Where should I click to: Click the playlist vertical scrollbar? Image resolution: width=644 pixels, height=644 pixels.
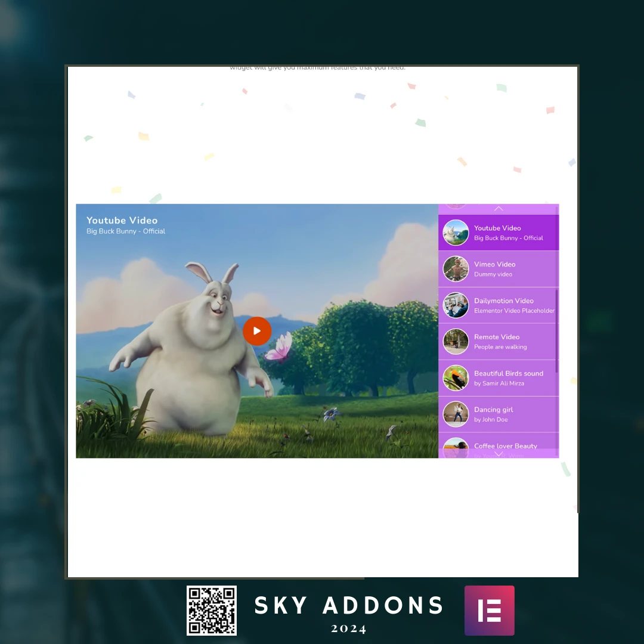coord(556,330)
